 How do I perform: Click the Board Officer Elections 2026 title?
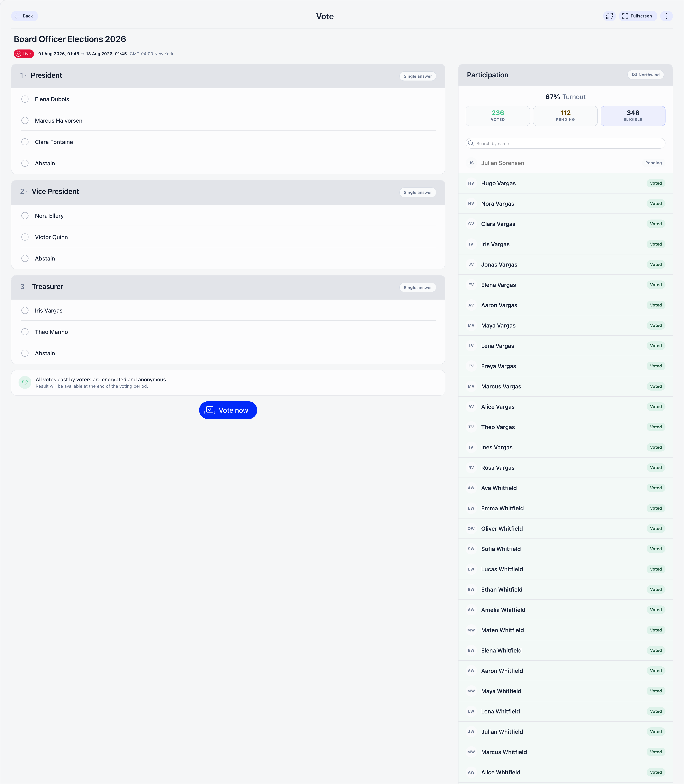click(70, 39)
